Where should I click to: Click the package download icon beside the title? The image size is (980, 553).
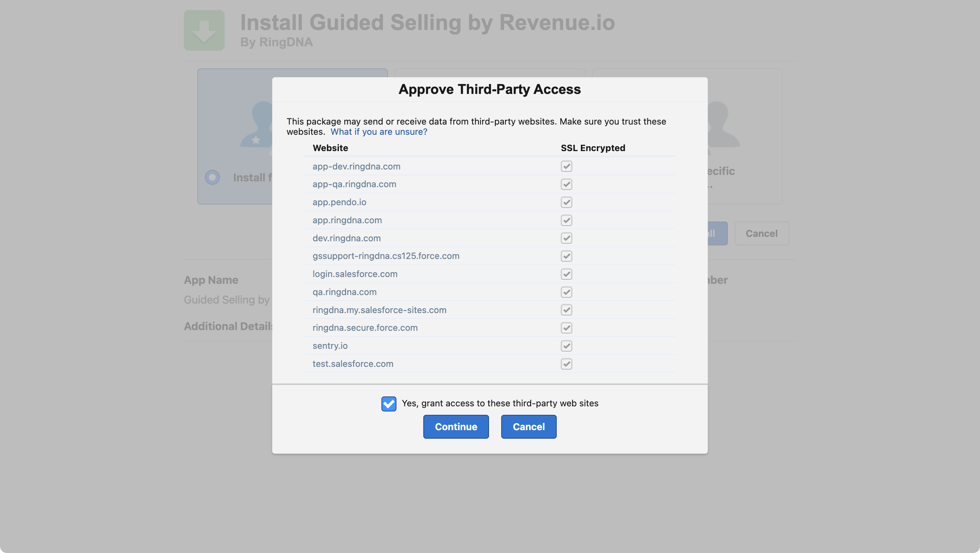pyautogui.click(x=204, y=30)
